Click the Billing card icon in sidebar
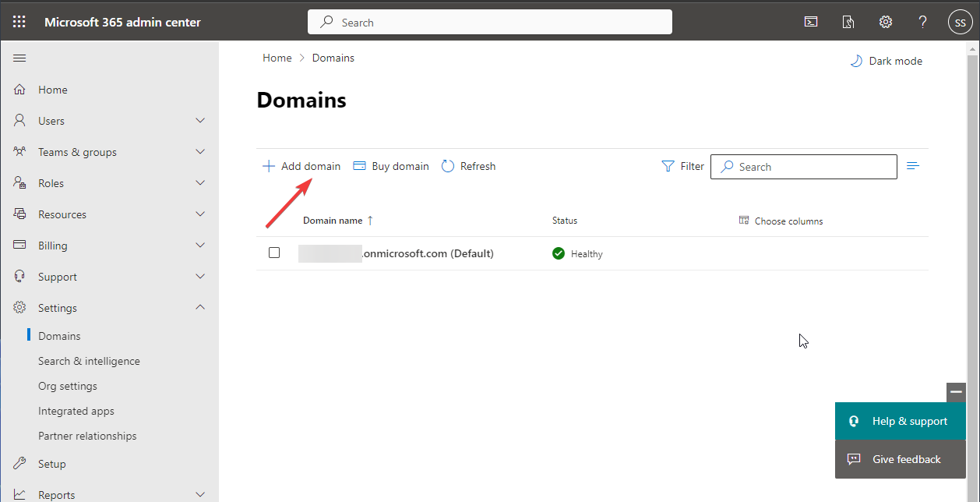This screenshot has width=980, height=502. tap(20, 246)
